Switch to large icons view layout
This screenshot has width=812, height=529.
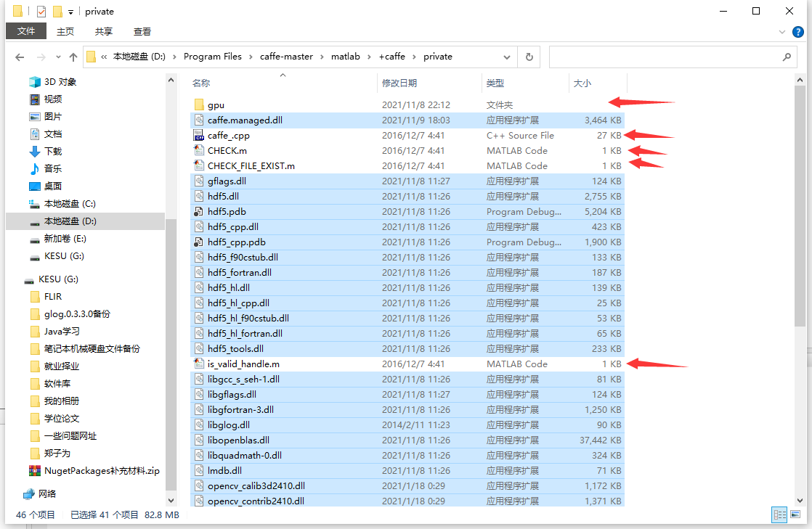795,514
